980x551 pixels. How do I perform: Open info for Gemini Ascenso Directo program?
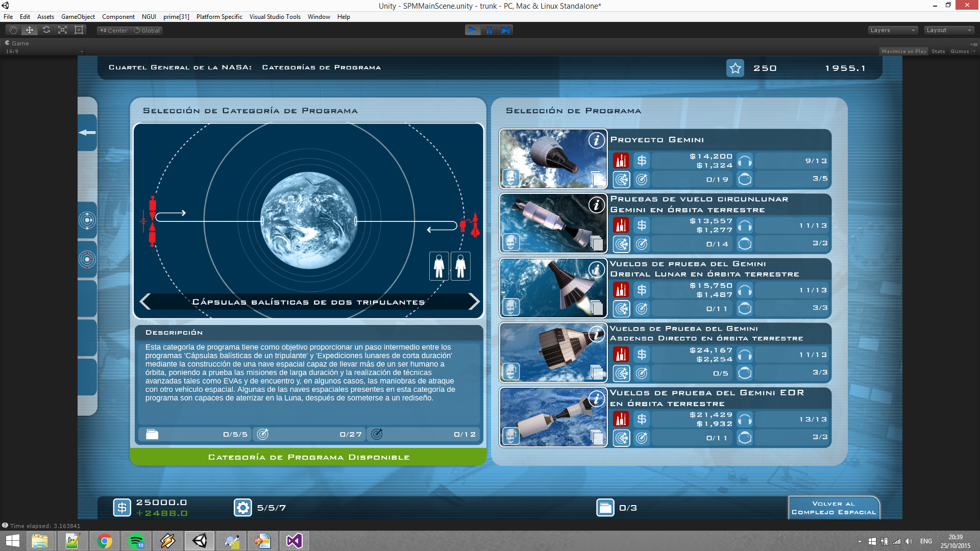pos(596,334)
